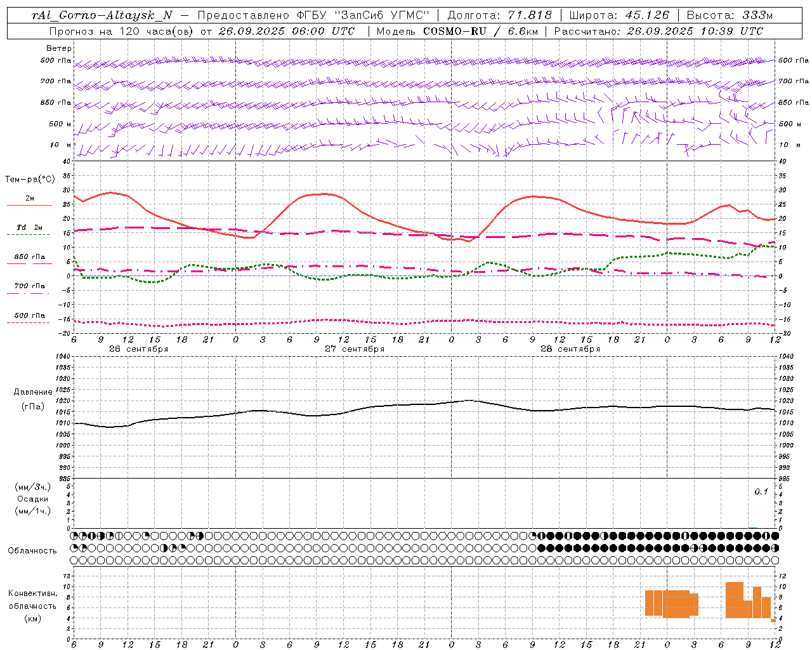Select the provider text ФГБУ "ЗапСиб УГМС"
The height and width of the screenshot is (650, 812).
363,15
